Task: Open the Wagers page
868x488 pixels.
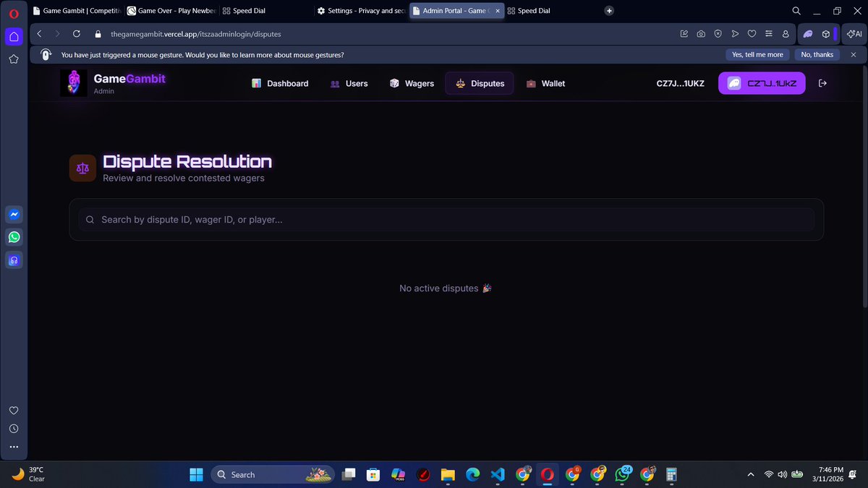Action: click(412, 83)
